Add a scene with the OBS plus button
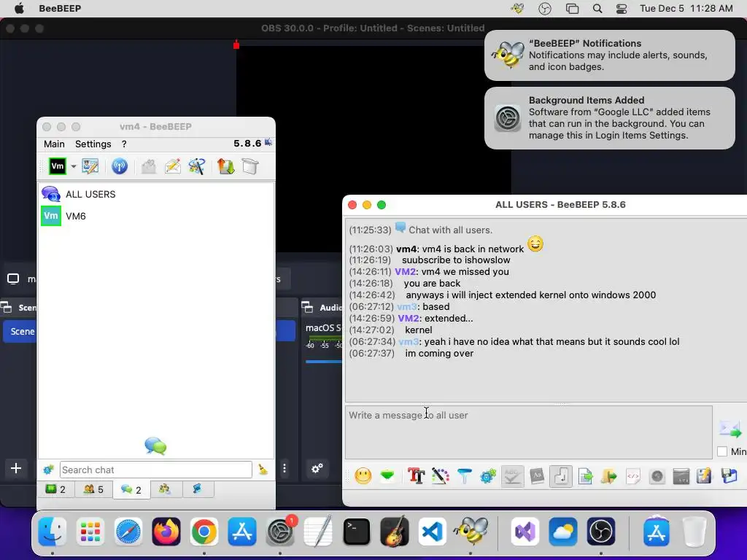The width and height of the screenshot is (747, 560). [x=16, y=468]
